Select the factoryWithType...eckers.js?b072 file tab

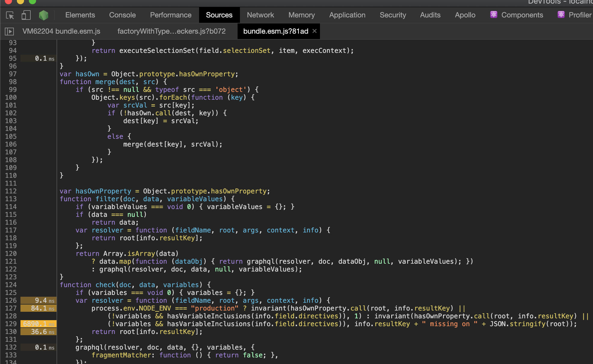point(171,31)
